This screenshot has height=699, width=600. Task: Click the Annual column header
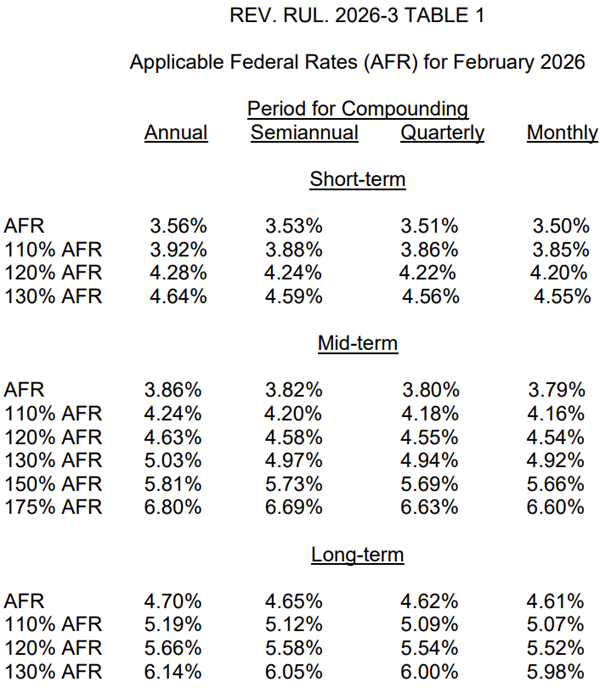176,133
